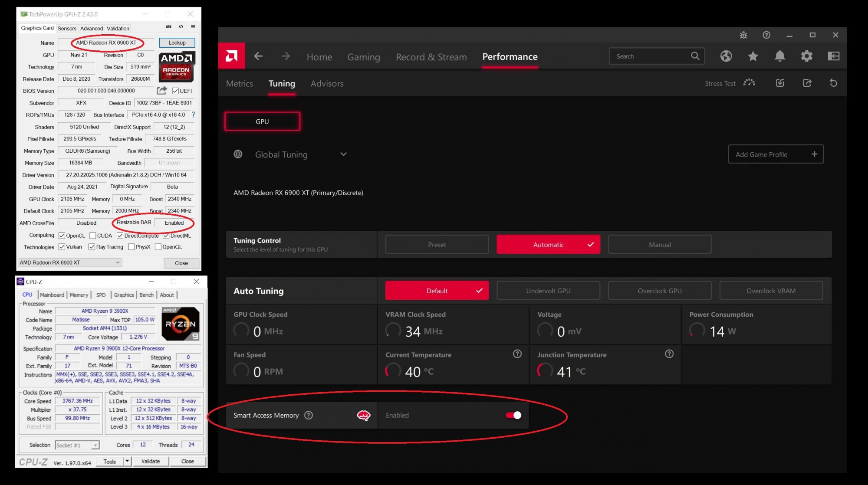This screenshot has width=868, height=485.
Task: Click the notifications bell icon
Action: 779,56
